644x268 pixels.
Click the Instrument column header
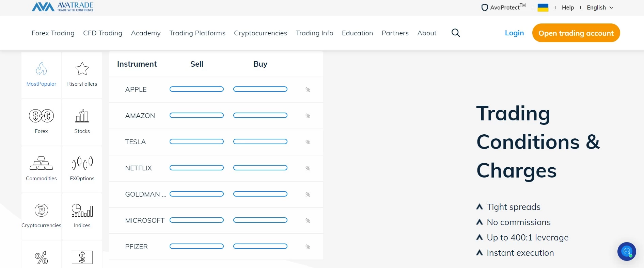[137, 64]
